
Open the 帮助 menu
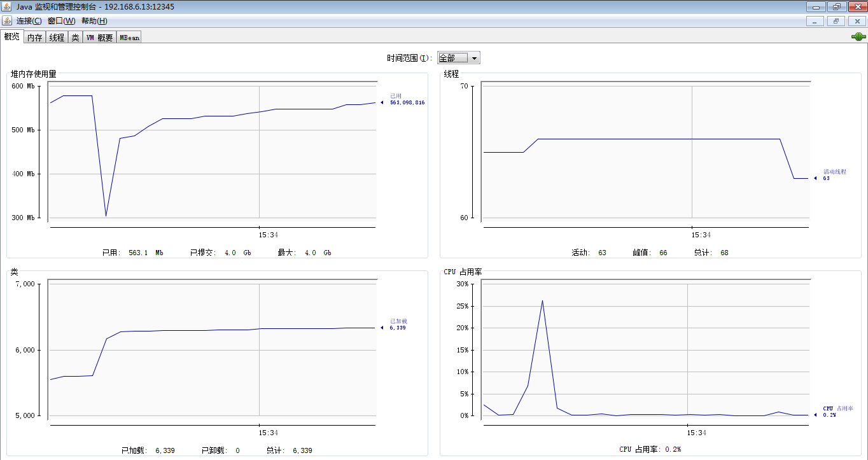(x=94, y=21)
